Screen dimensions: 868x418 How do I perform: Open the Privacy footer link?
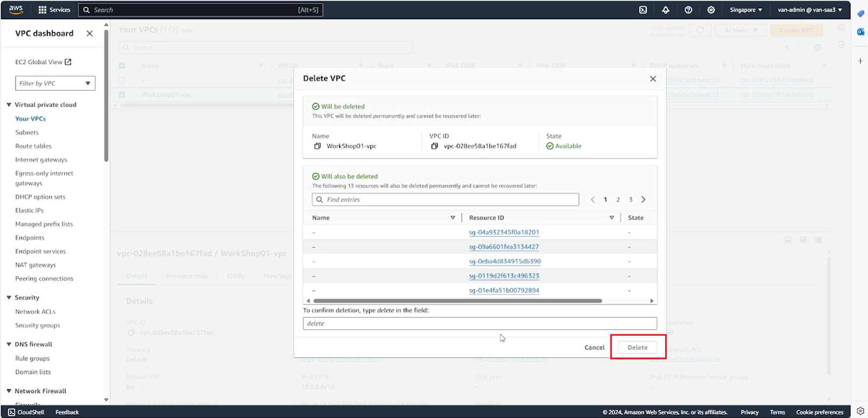pos(750,412)
